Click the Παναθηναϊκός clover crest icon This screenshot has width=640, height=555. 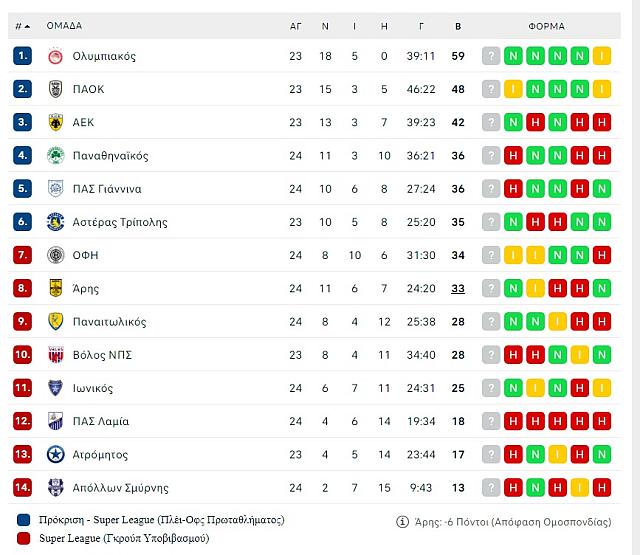(56, 155)
